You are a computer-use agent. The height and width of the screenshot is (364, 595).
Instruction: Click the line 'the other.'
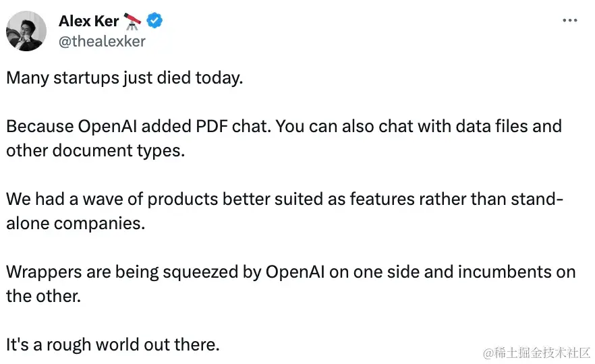(44, 296)
